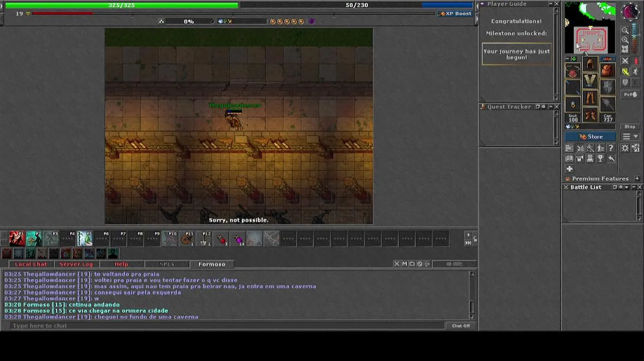
Task: Minimize the Quest Tracker panel
Action: tap(551, 107)
